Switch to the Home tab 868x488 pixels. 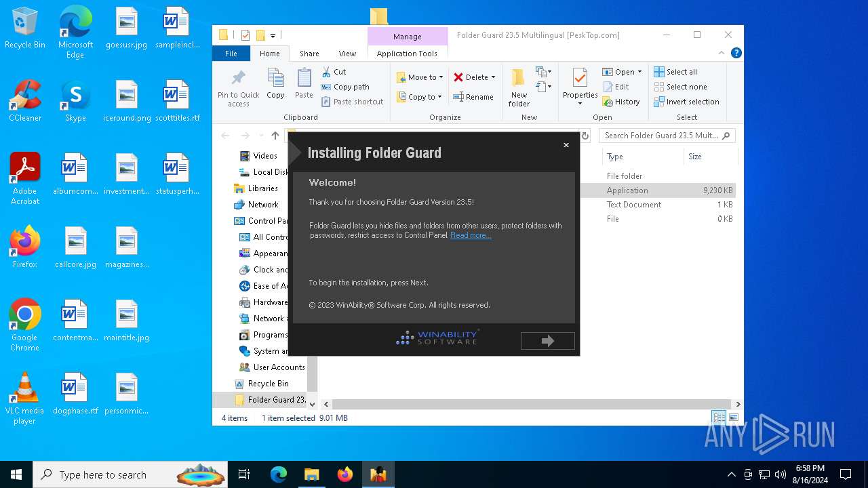(x=269, y=54)
